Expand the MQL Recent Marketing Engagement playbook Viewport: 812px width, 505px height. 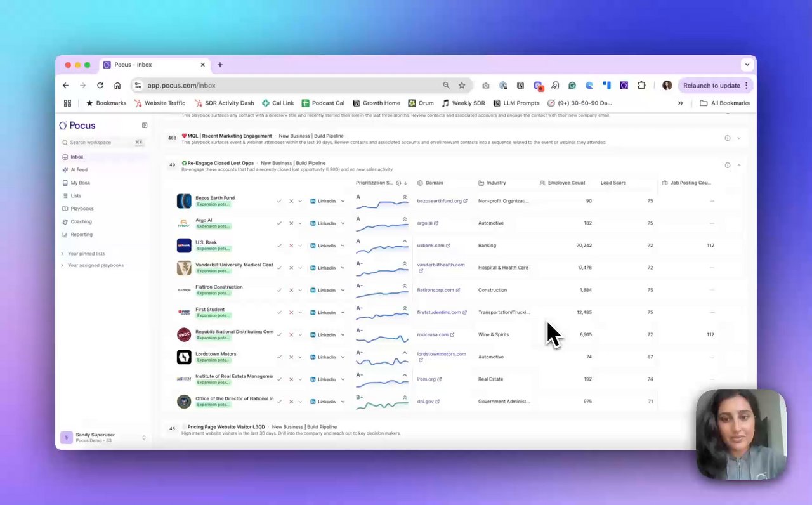[x=739, y=138]
